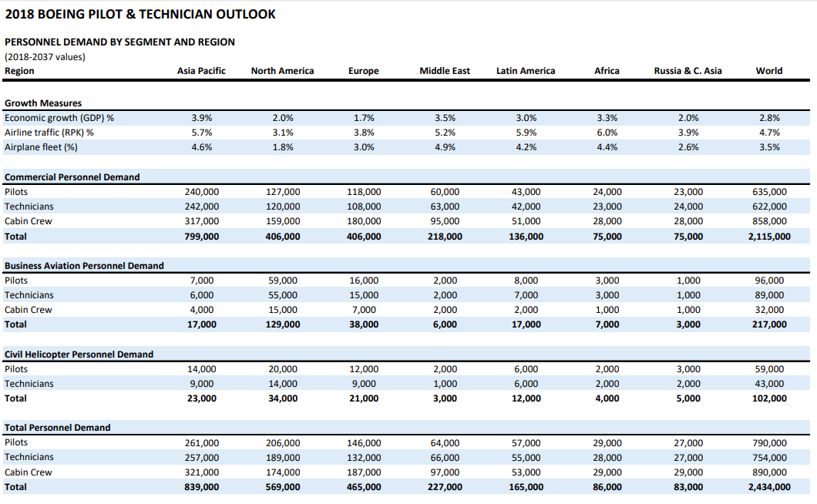817x504 pixels.
Task: Click the title '2018 BOEING PILOT & TECHNICIAN OUTLOOK'
Action: (140, 14)
